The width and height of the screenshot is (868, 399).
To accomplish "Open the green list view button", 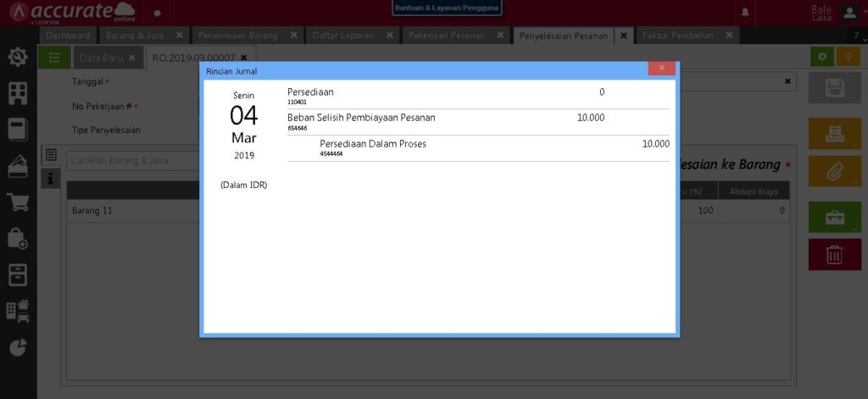I will click(54, 58).
